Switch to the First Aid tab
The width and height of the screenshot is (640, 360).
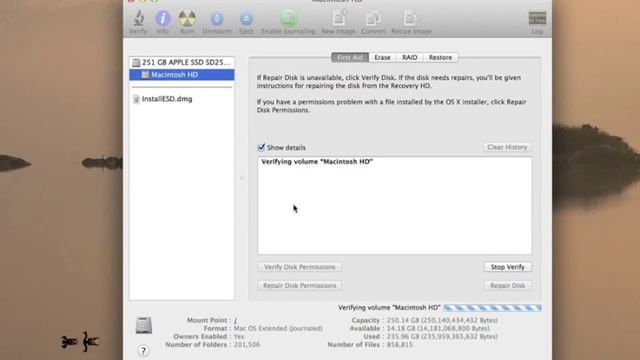[x=350, y=58]
